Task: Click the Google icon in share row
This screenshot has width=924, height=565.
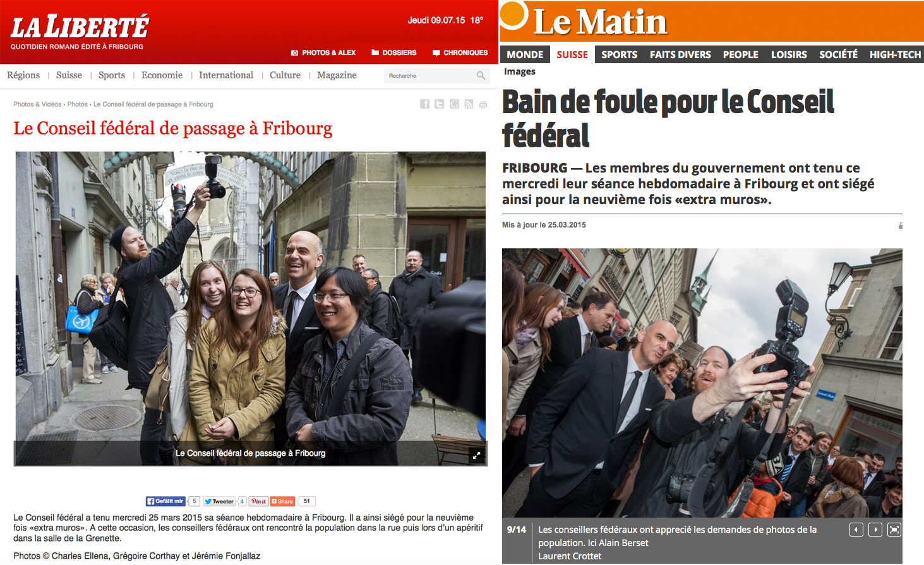Action: [x=454, y=104]
